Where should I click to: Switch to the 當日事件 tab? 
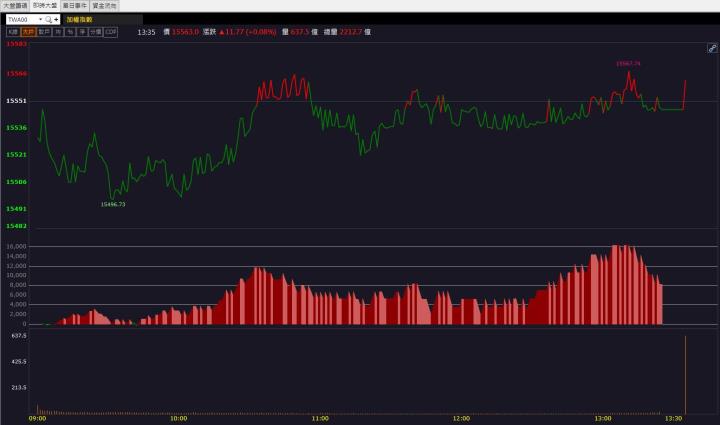click(x=75, y=6)
